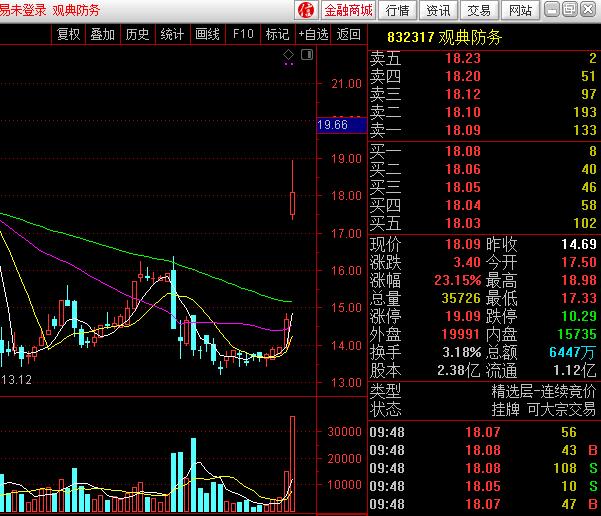Open F10 company information
This screenshot has width=601, height=516.
243,34
